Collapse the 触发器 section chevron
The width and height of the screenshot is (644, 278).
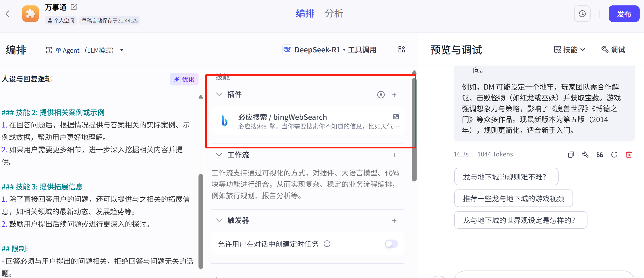point(219,220)
